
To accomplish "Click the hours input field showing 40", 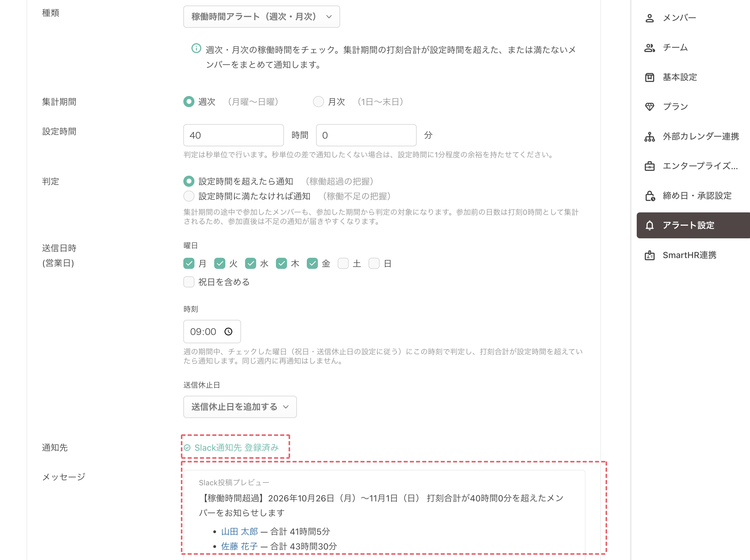I will [x=234, y=135].
